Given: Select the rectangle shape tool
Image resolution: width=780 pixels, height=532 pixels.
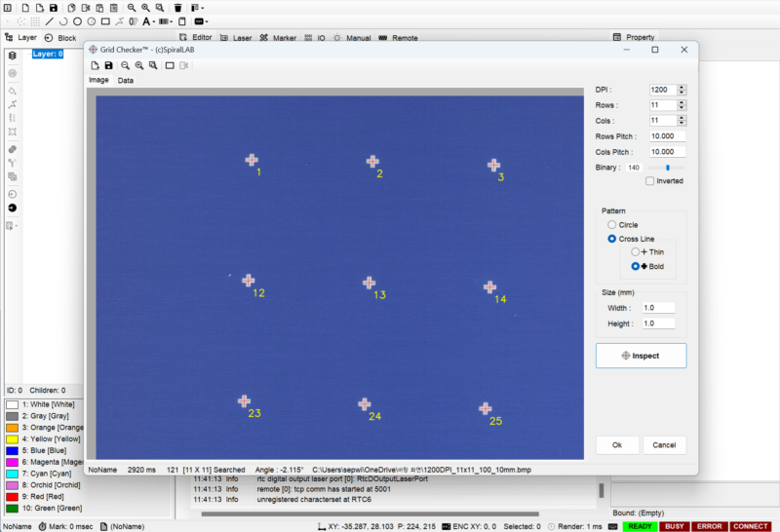Looking at the screenshot, I should (x=104, y=20).
